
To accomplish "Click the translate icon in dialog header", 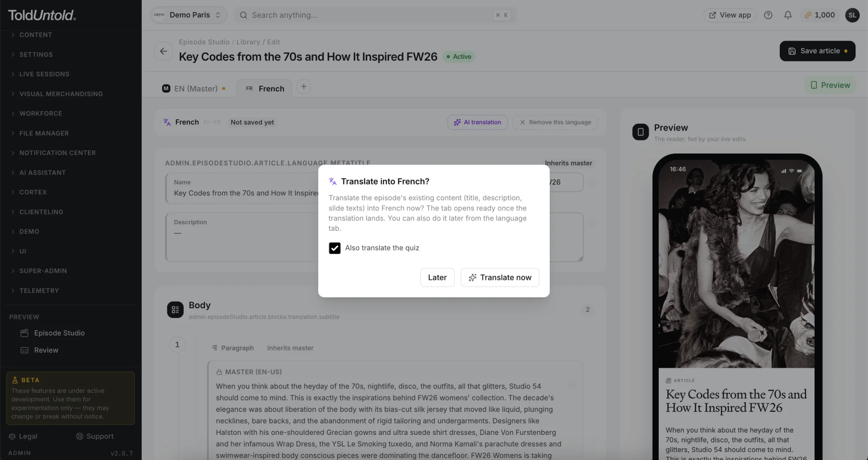I will (x=333, y=181).
